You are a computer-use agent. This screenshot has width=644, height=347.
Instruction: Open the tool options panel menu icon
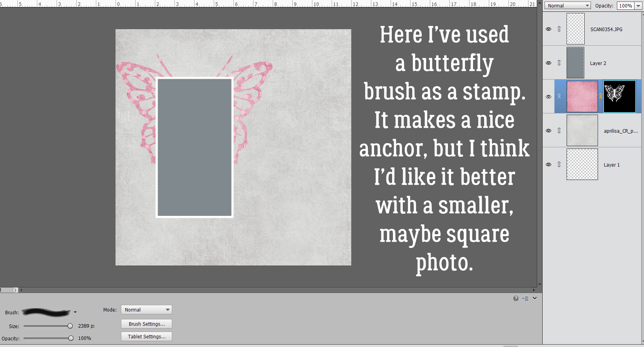coord(525,299)
